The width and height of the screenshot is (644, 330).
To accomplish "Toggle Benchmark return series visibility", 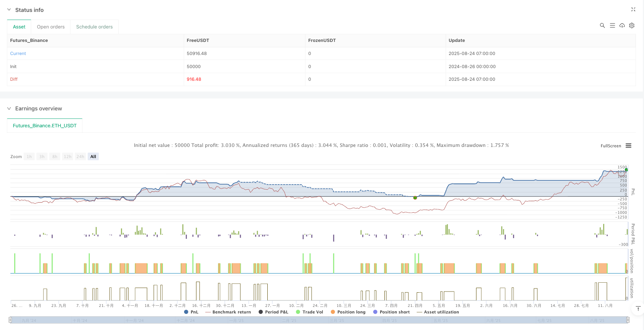I will click(x=228, y=312).
